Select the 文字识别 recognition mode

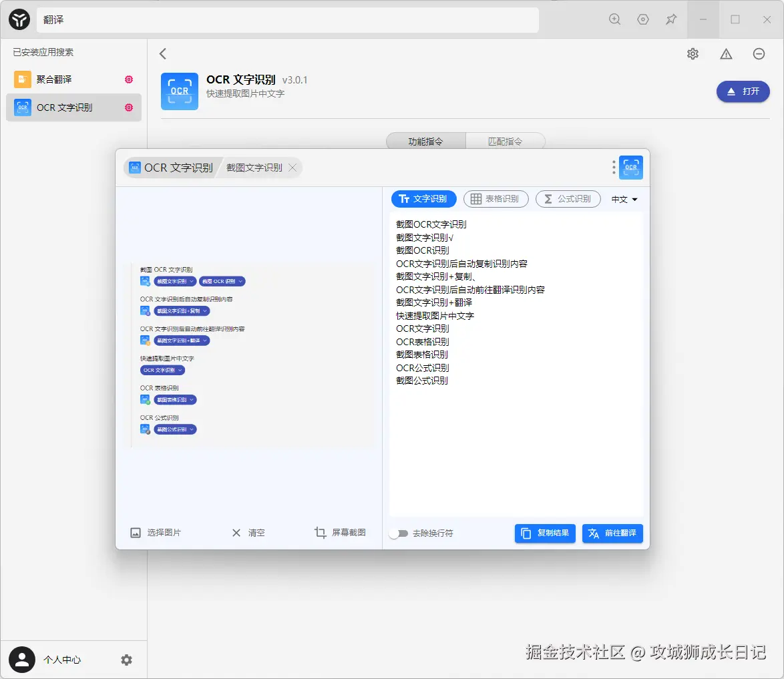[x=423, y=198]
